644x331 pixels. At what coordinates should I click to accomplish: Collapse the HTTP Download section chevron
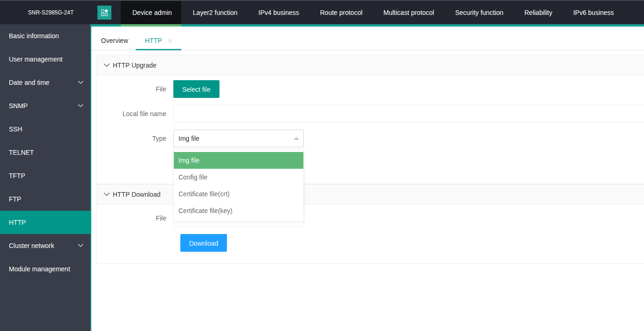(107, 194)
